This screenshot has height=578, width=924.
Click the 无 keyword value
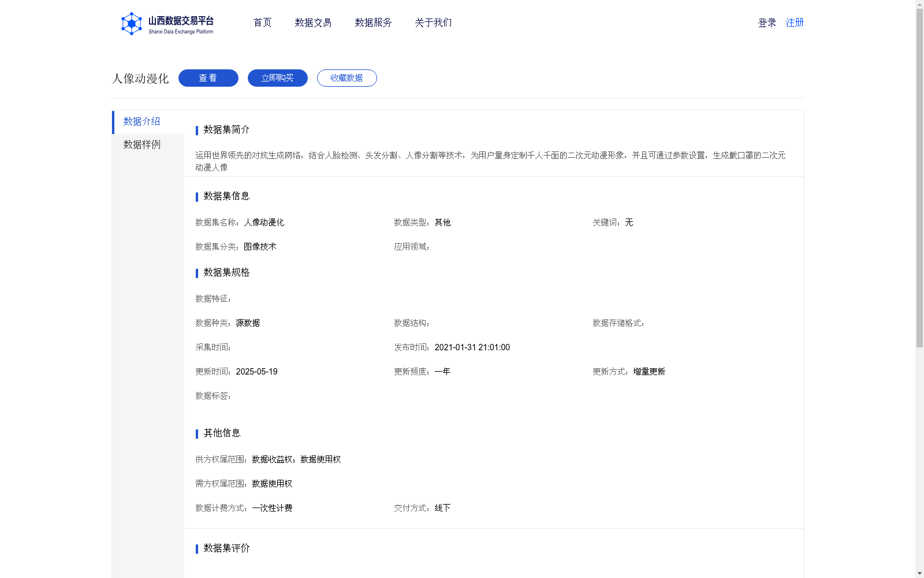(x=629, y=223)
